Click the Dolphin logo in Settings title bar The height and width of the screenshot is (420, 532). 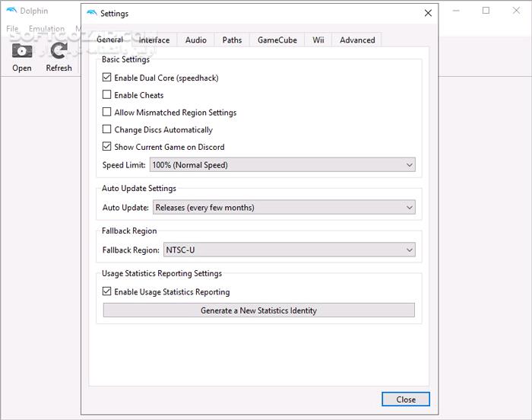[x=92, y=13]
